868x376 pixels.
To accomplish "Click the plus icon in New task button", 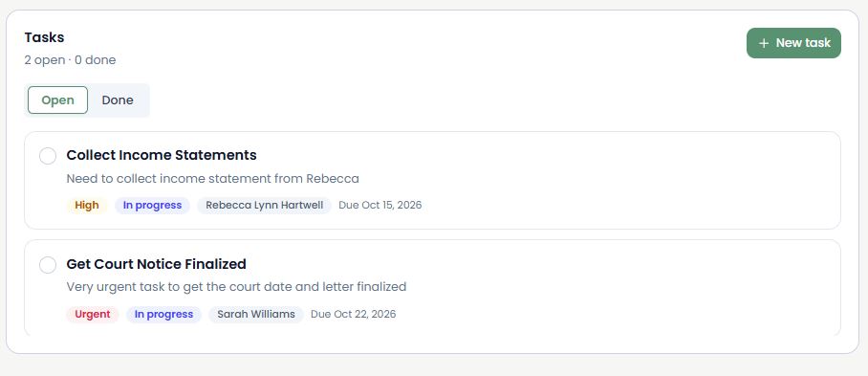I will click(764, 43).
